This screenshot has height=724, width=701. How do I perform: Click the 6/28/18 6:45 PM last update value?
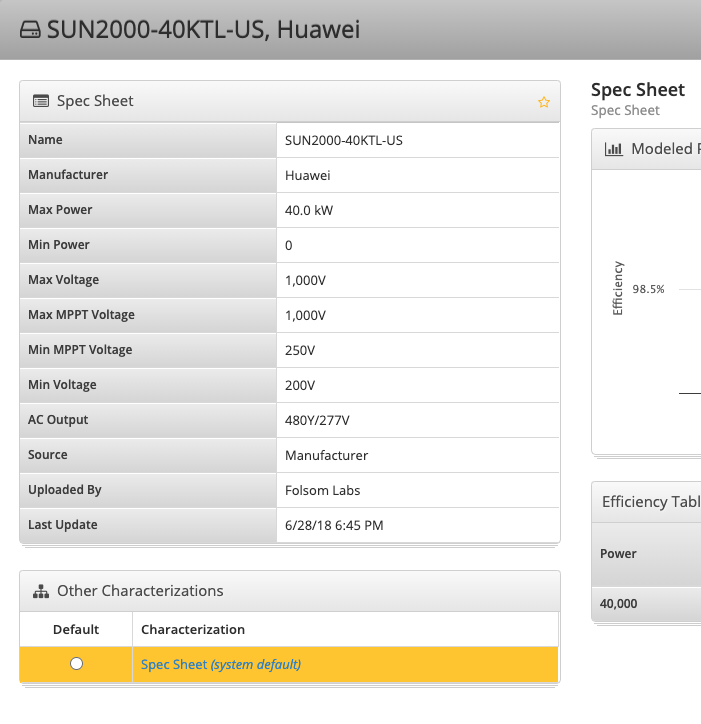(334, 525)
